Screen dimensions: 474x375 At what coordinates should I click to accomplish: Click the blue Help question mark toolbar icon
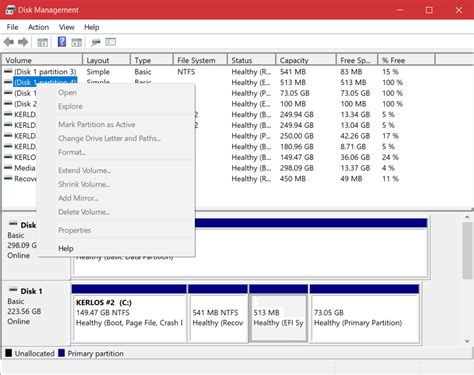pos(62,42)
